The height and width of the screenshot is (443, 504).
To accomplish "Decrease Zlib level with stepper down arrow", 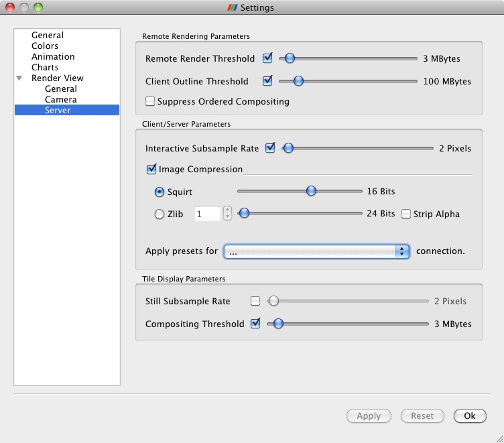I will [228, 216].
